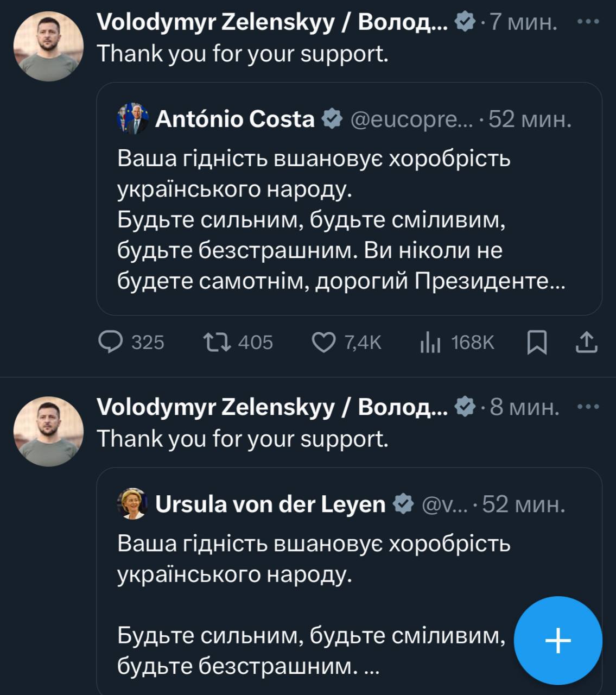Share the first tweet

(586, 343)
